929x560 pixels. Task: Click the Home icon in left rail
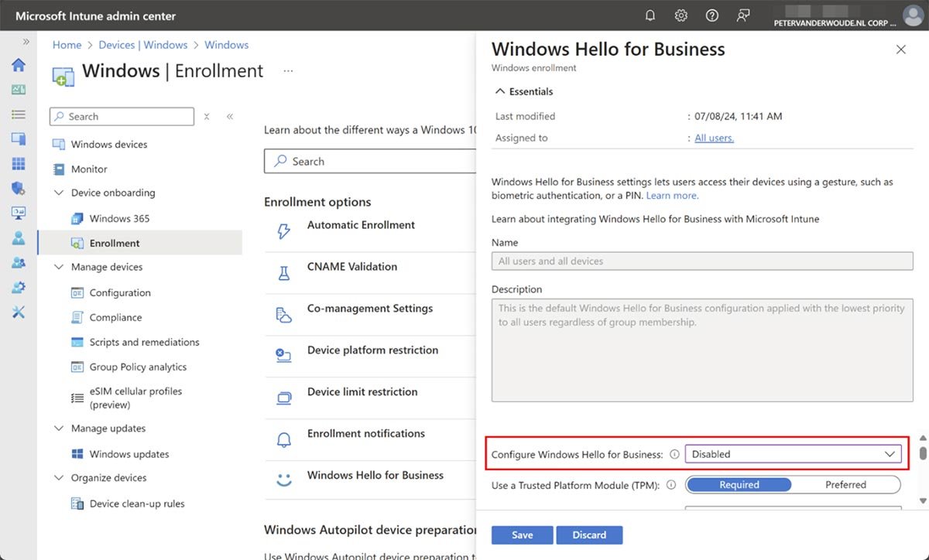[19, 65]
